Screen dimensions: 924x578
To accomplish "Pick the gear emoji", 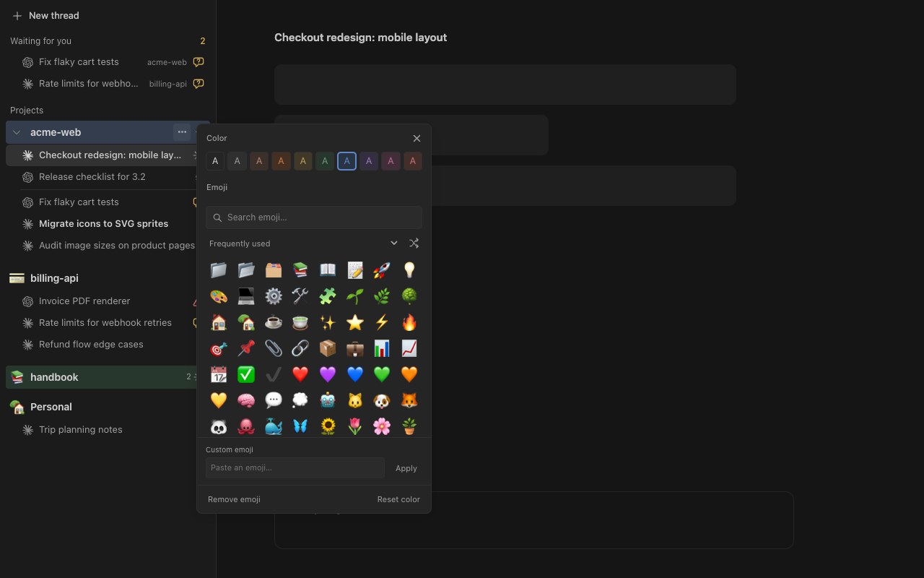I will pos(273,296).
